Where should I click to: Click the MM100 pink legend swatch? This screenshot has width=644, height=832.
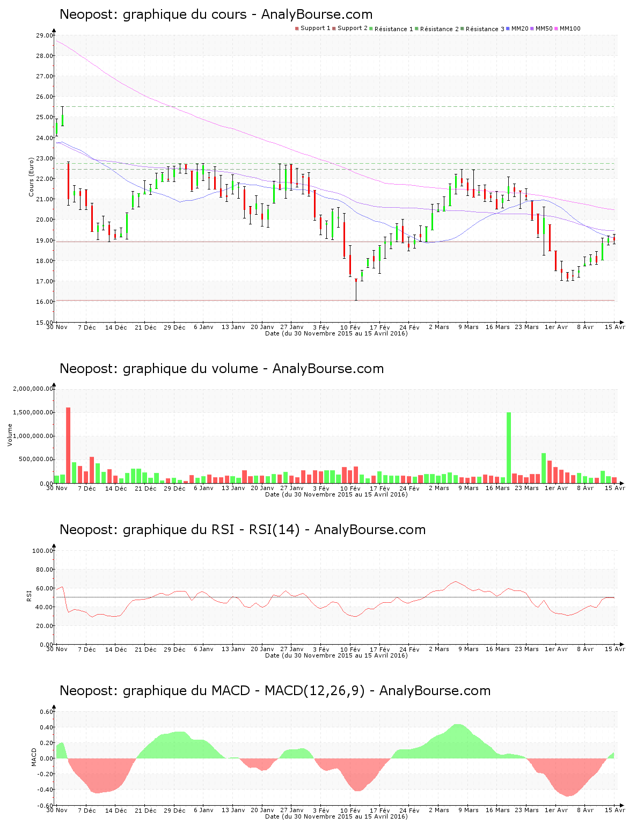pos(556,28)
